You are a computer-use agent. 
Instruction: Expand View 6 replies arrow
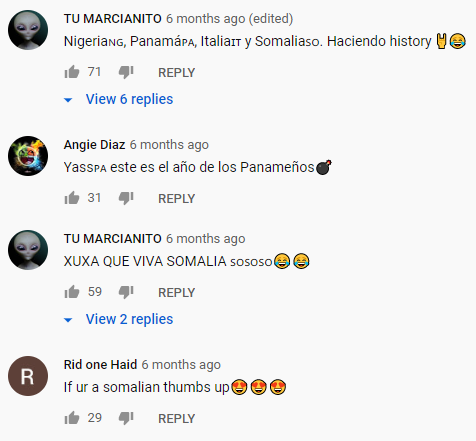click(68, 100)
